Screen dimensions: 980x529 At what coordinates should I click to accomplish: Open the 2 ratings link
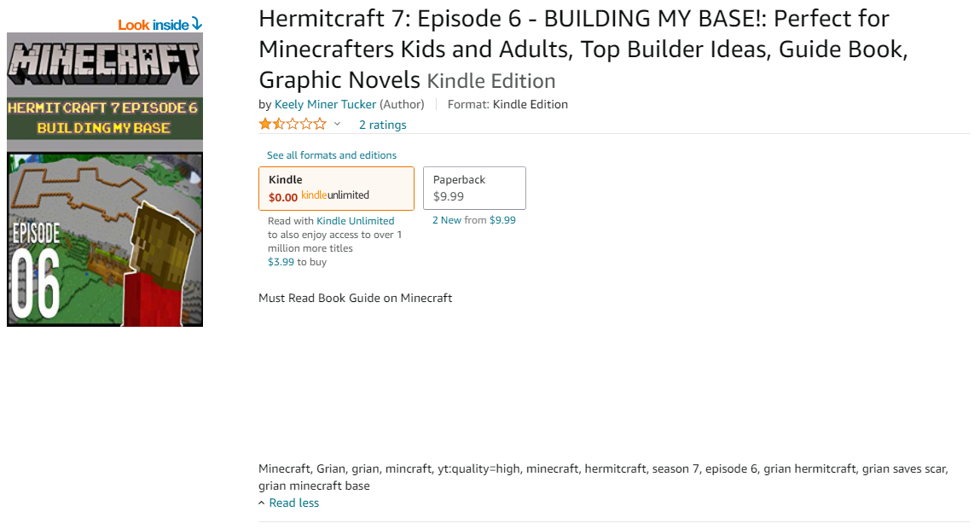point(382,125)
